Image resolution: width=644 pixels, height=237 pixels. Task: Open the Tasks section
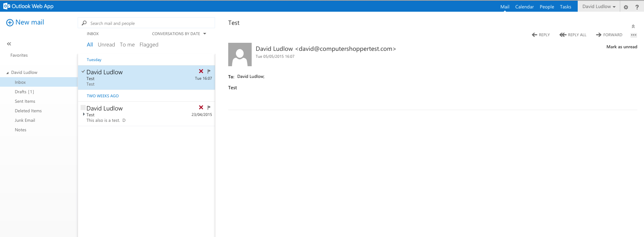566,7
